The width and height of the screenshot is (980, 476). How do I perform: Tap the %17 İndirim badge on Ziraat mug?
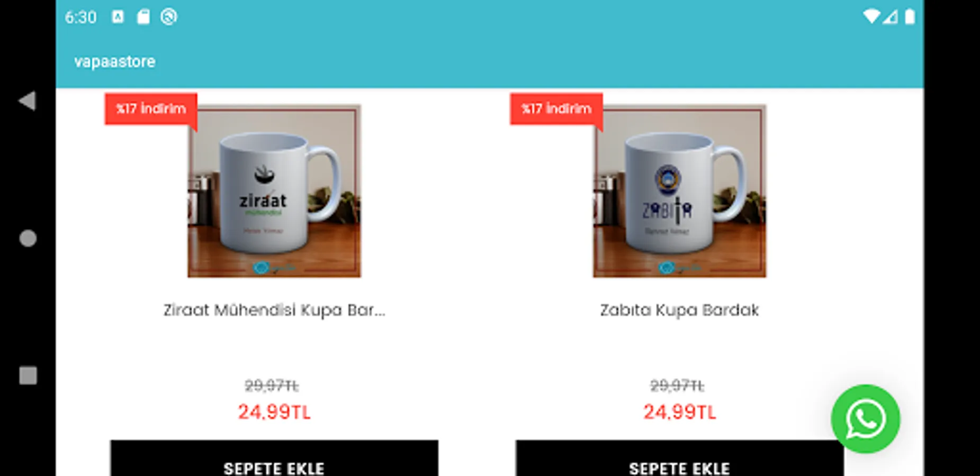(x=151, y=109)
